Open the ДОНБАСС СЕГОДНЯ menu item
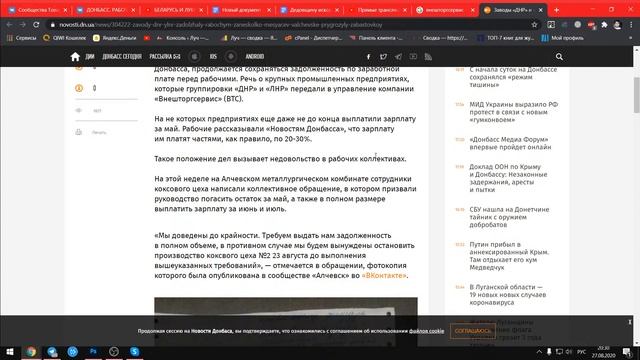This screenshot has height=360, width=640. click(x=122, y=57)
